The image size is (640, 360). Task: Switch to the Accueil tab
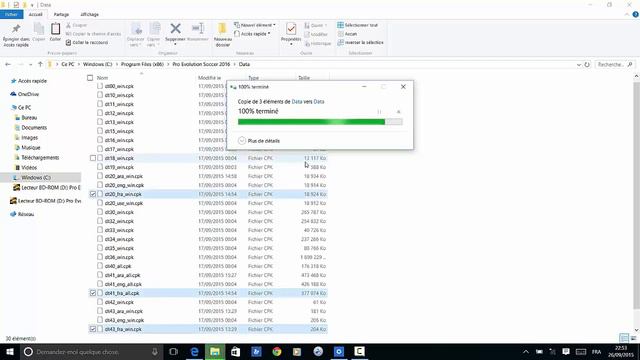coord(36,14)
